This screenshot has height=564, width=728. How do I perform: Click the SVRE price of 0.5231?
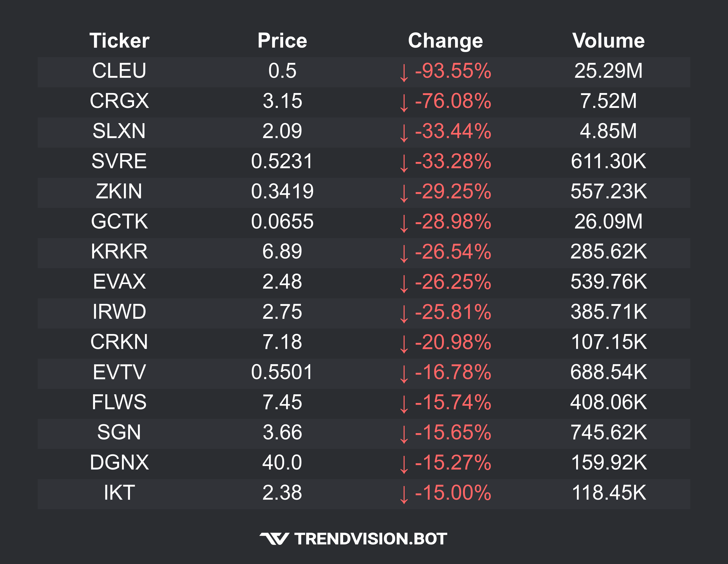tap(282, 161)
